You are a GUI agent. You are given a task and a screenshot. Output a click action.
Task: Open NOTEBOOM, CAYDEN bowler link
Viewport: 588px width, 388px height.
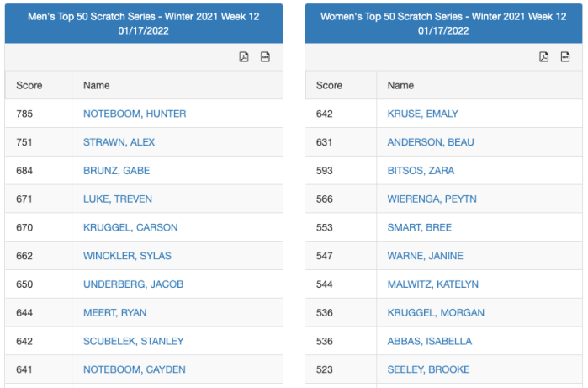135,369
